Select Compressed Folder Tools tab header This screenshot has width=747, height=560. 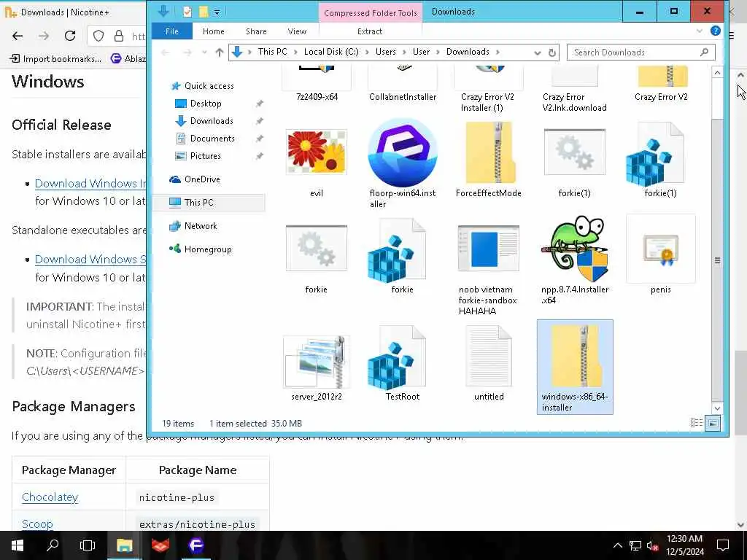[371, 13]
